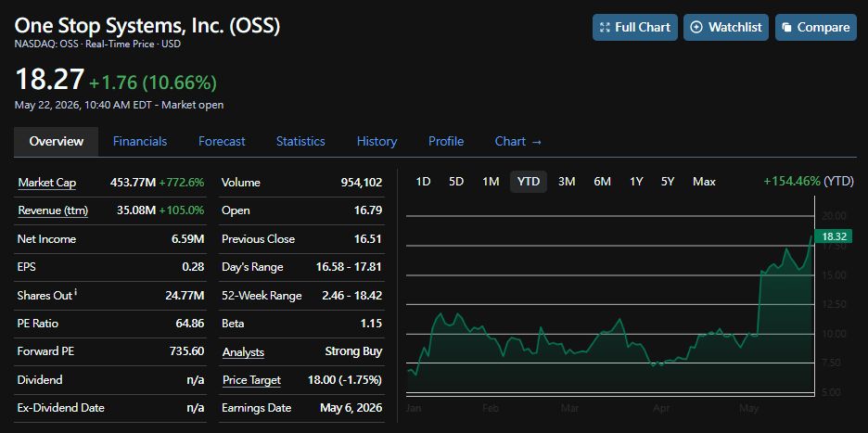Select the YTD chart range
Viewport: 868px width, 433px height.
(528, 182)
